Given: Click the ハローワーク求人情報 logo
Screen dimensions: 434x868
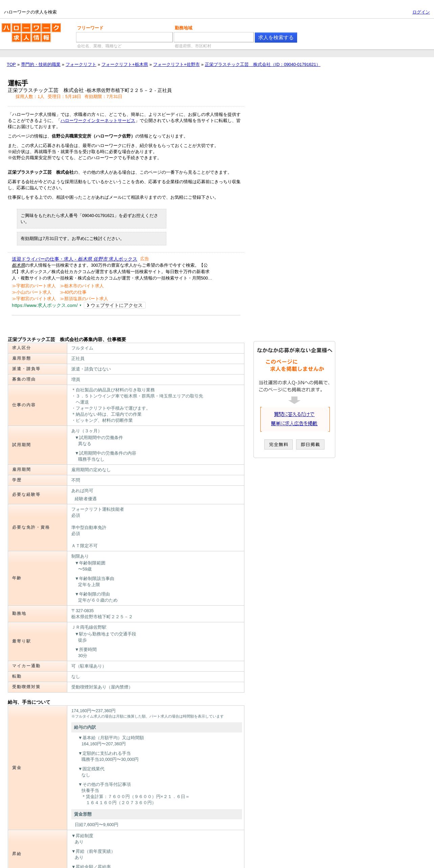Looking at the screenshot, I should [x=31, y=32].
